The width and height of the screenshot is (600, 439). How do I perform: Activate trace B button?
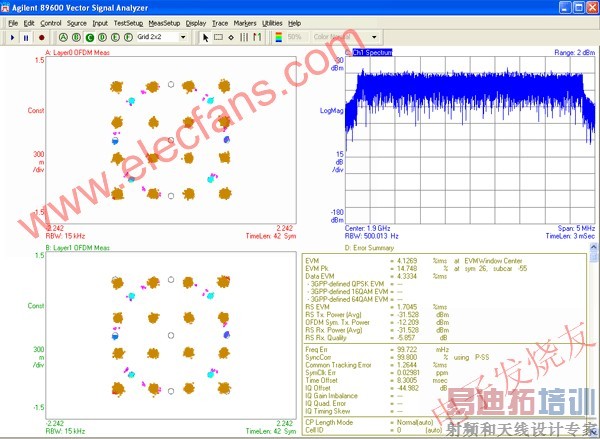tap(77, 37)
